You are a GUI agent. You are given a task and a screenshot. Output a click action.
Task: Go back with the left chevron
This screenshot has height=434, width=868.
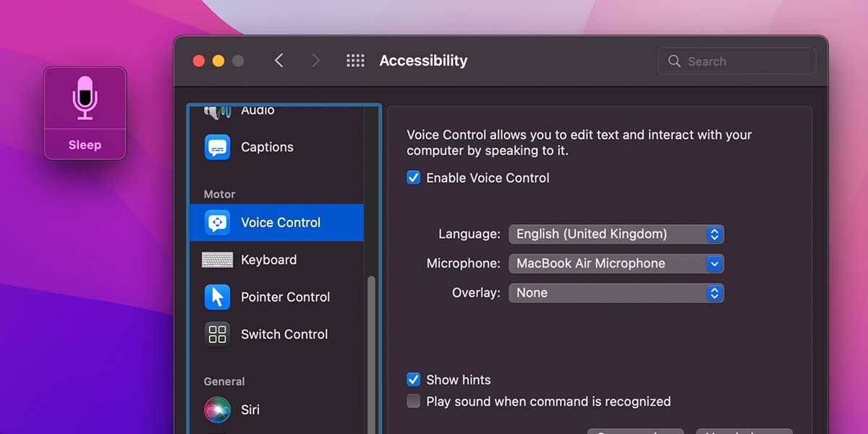coord(279,61)
